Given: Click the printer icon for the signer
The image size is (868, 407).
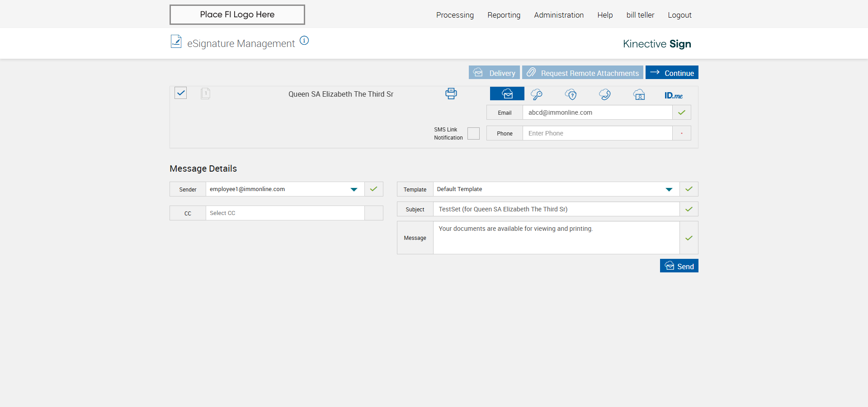Looking at the screenshot, I should [x=451, y=94].
